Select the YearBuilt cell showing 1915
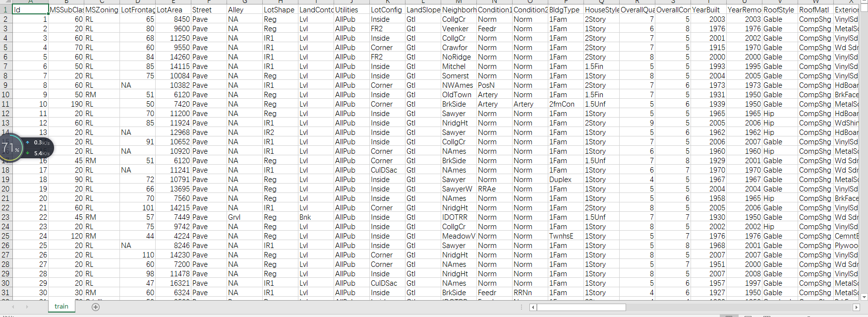868x317 pixels. tap(708, 48)
